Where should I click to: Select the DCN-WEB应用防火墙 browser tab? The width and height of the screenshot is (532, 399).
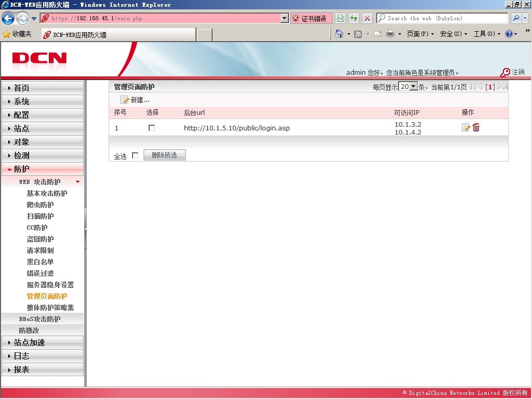[118, 35]
